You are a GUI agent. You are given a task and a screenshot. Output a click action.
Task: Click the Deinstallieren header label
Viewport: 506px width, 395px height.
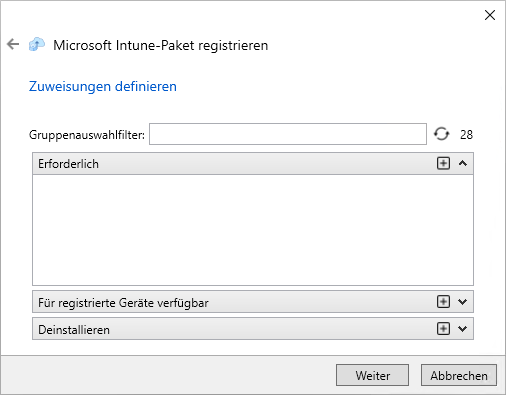point(74,330)
